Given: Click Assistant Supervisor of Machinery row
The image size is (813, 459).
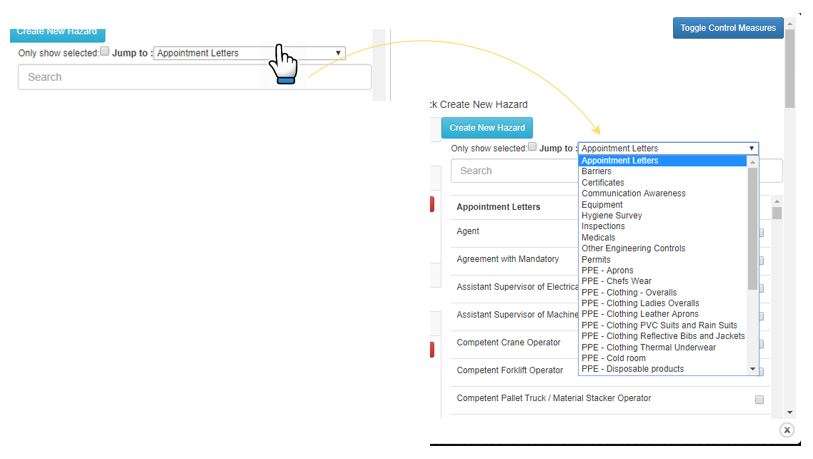Looking at the screenshot, I should coord(517,315).
